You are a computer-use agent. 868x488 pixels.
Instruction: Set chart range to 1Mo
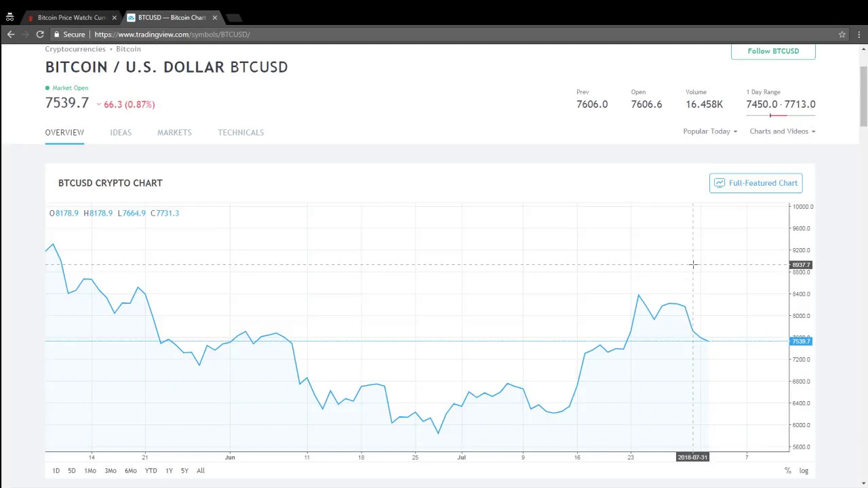click(90, 470)
